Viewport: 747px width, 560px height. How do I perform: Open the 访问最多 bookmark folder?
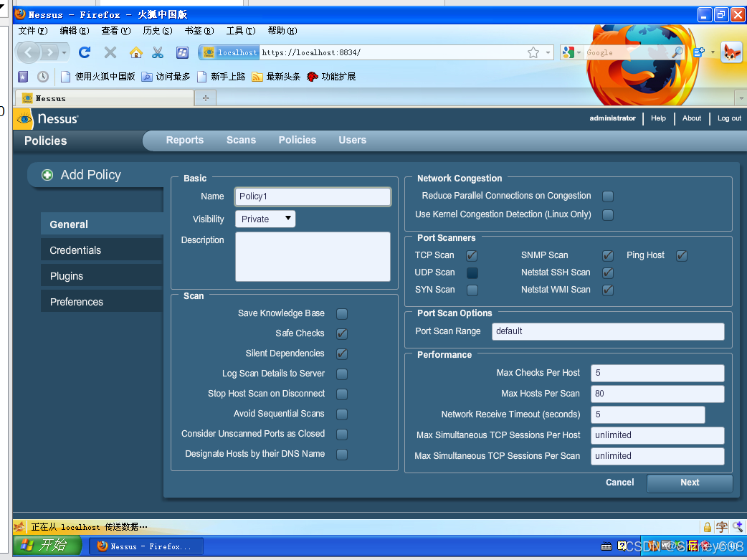tap(166, 76)
